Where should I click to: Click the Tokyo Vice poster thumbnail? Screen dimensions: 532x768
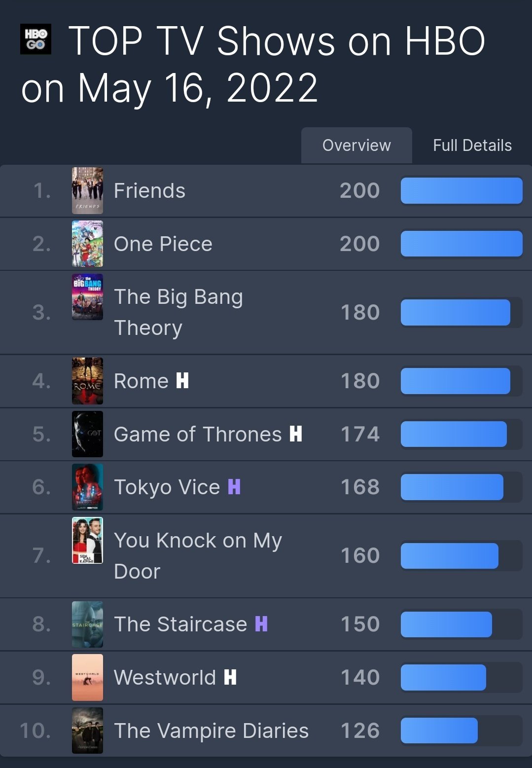pyautogui.click(x=87, y=487)
